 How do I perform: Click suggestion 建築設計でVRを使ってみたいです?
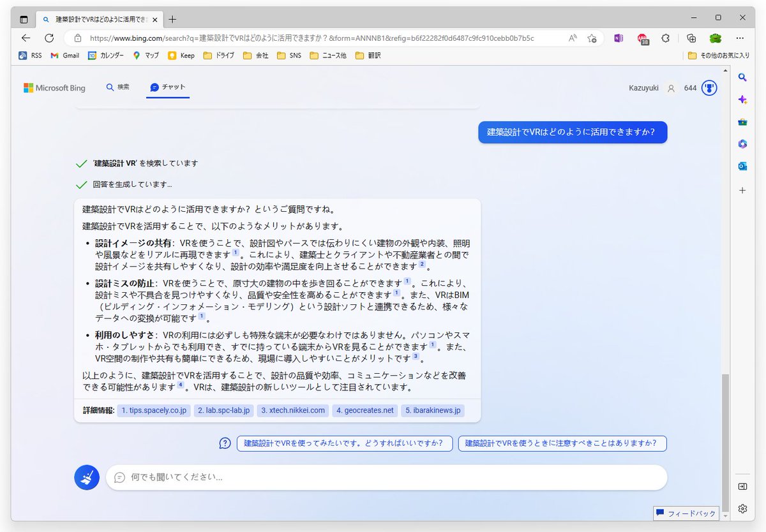[344, 443]
